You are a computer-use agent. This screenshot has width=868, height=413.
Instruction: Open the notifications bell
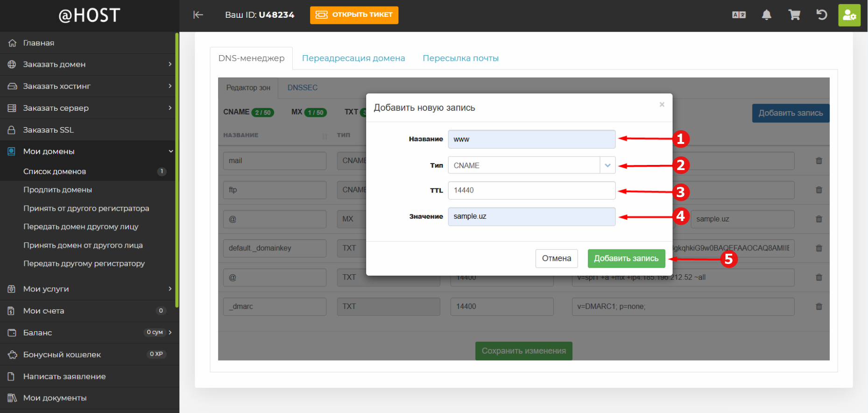[x=767, y=15]
